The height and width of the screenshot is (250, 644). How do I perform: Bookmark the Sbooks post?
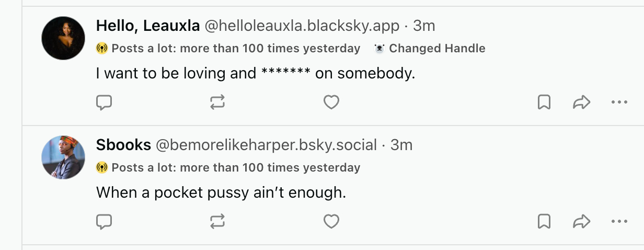coord(544,222)
